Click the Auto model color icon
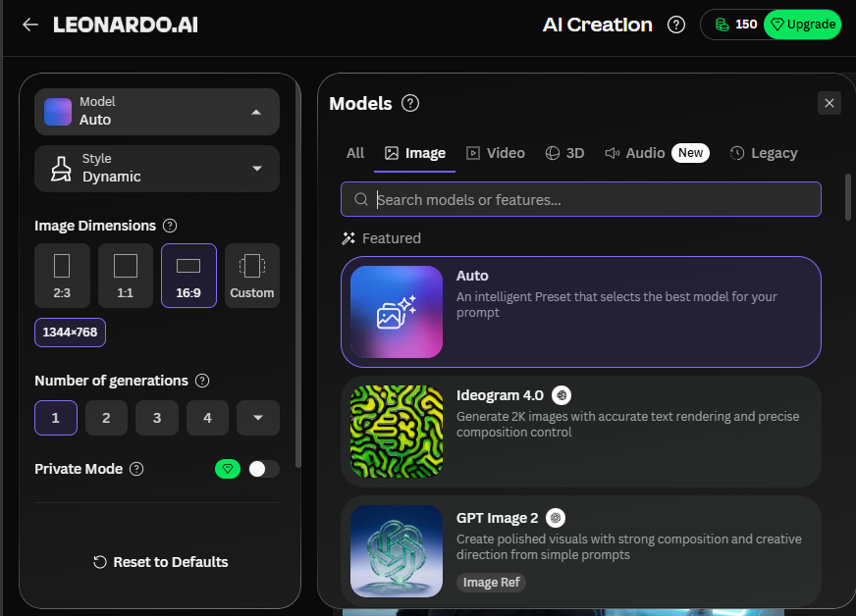Image resolution: width=856 pixels, height=616 pixels. [58, 112]
